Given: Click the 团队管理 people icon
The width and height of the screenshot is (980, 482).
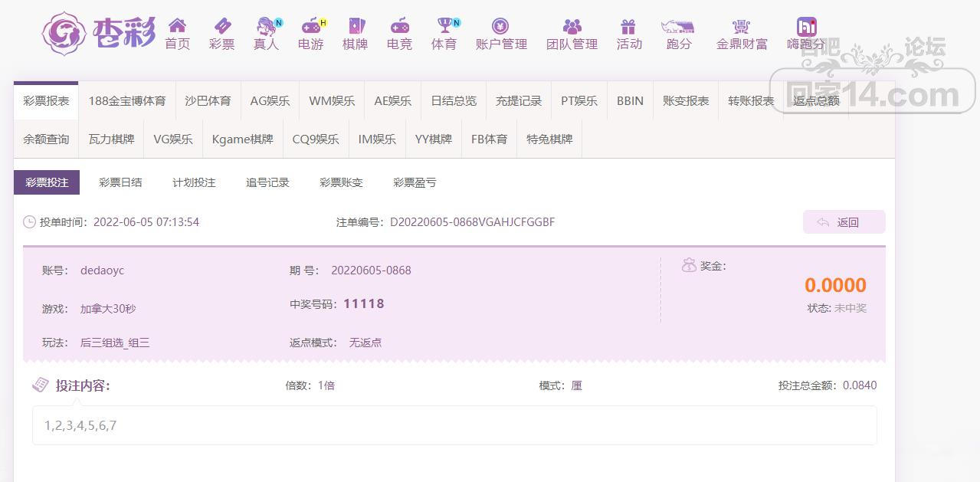Looking at the screenshot, I should 572,26.
